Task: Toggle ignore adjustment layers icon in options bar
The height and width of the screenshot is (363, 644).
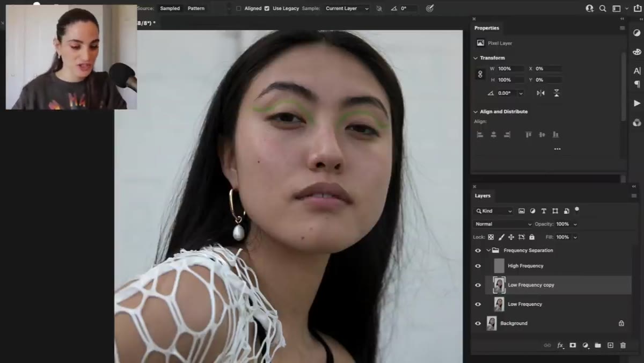Action: point(379,9)
